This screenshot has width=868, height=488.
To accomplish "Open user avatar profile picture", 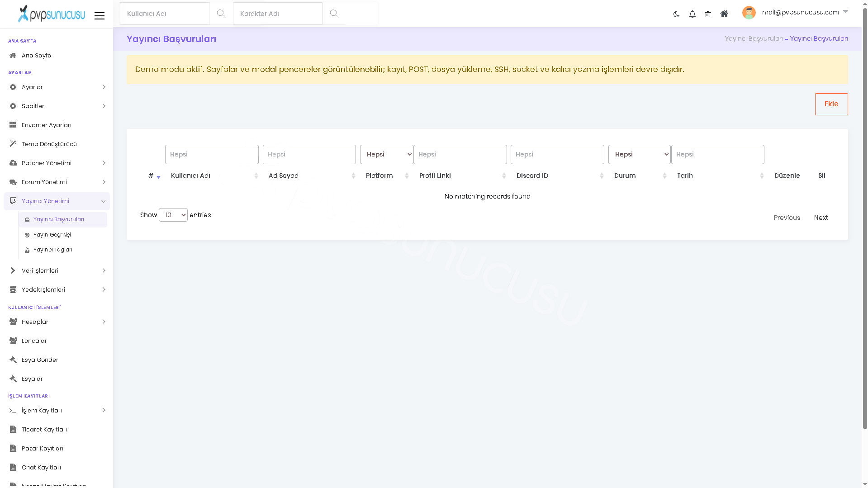I will [749, 13].
